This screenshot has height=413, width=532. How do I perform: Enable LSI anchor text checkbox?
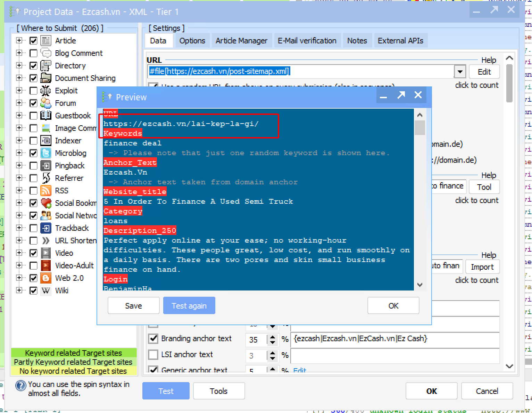153,354
